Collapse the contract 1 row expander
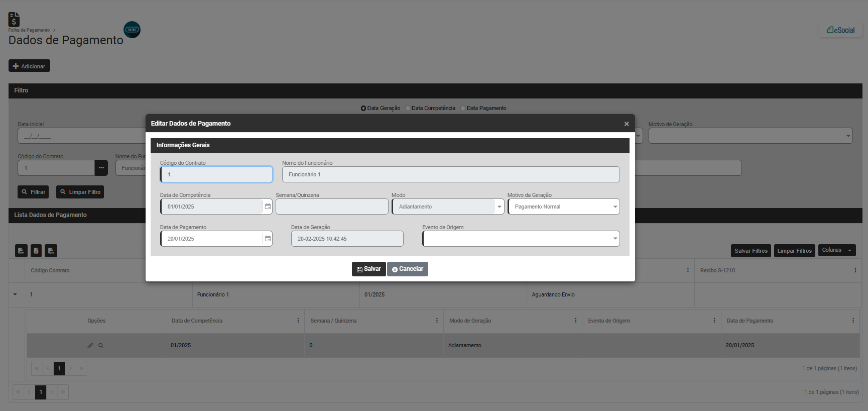868x411 pixels. tap(15, 294)
